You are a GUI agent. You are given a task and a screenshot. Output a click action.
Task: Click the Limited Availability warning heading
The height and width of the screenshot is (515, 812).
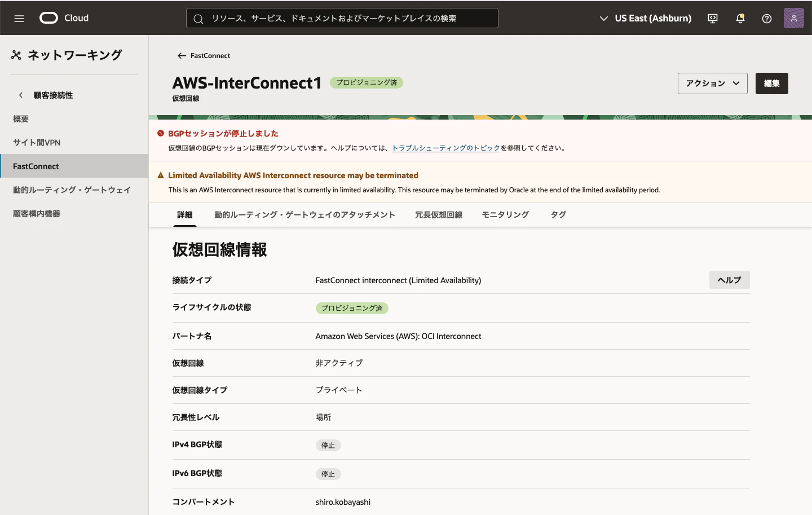click(293, 175)
